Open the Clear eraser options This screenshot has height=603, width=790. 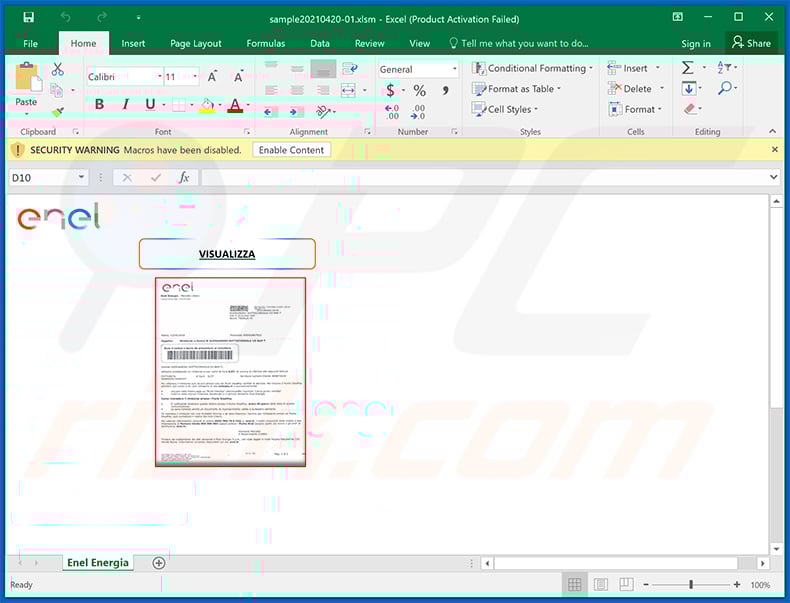pyautogui.click(x=693, y=109)
